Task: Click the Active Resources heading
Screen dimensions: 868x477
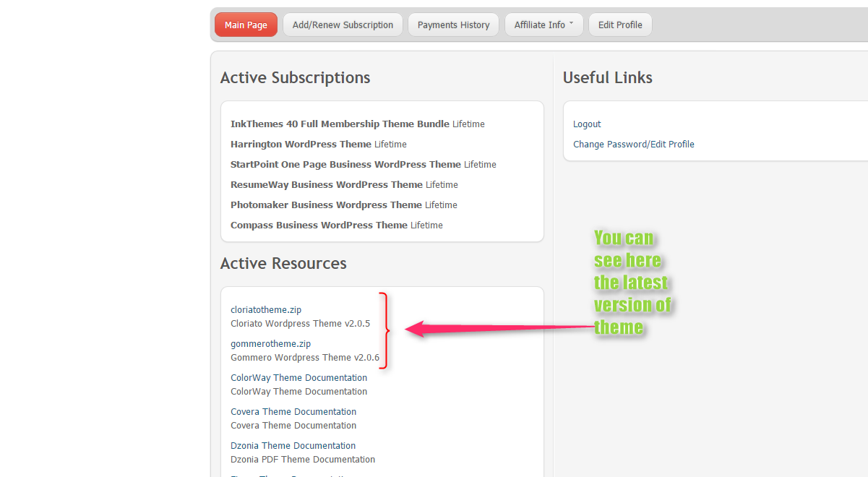Action: (283, 264)
